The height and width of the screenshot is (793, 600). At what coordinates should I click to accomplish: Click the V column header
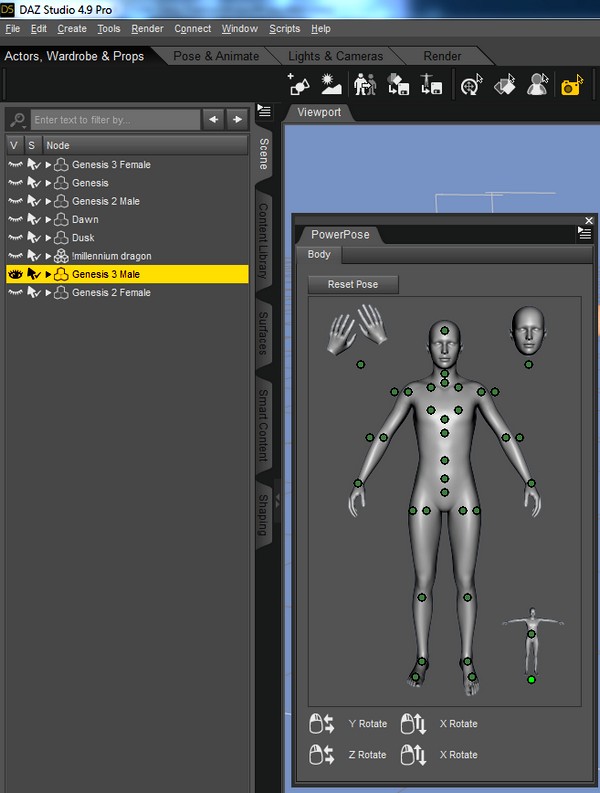tap(14, 146)
